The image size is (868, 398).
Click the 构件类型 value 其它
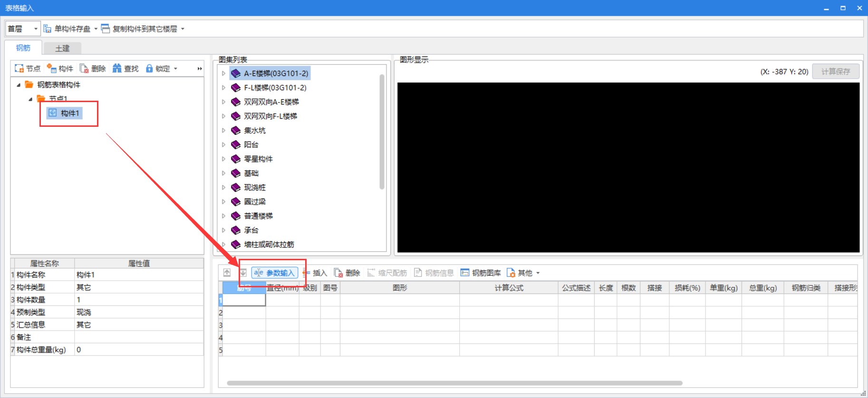pos(139,287)
